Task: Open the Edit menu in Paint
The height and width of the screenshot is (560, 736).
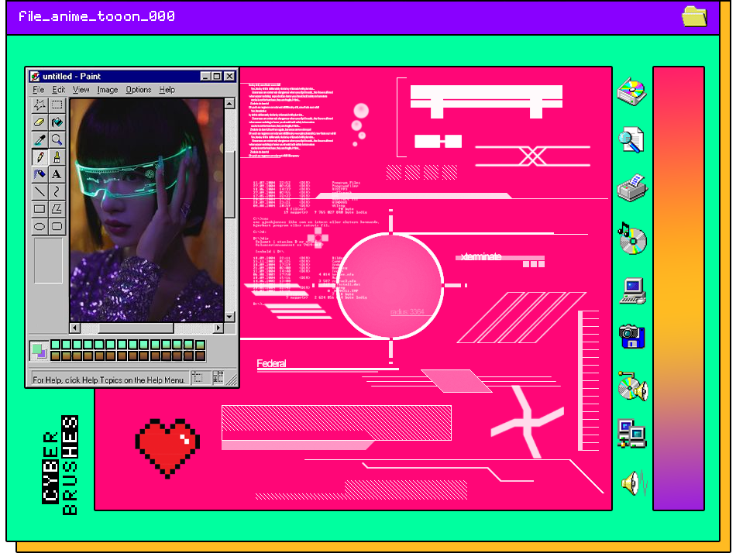Action: tap(59, 90)
